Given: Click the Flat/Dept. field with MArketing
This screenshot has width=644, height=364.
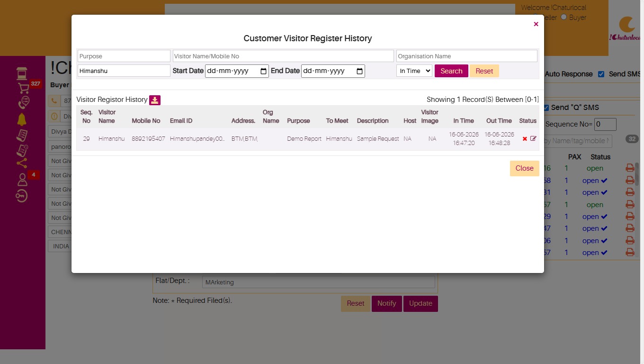Looking at the screenshot, I should tap(319, 282).
